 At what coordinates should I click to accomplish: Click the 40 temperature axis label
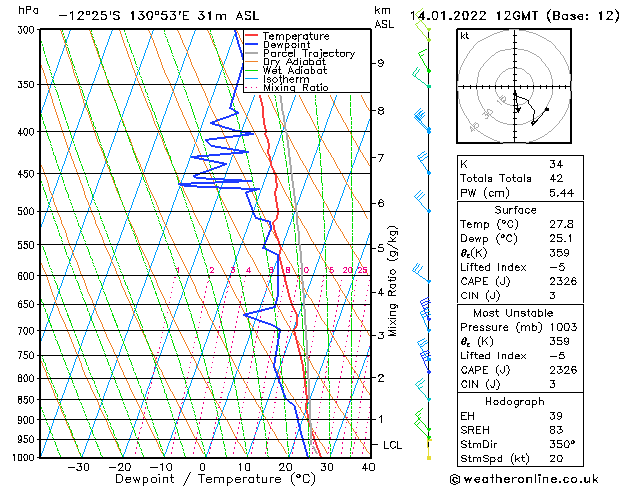point(368,467)
